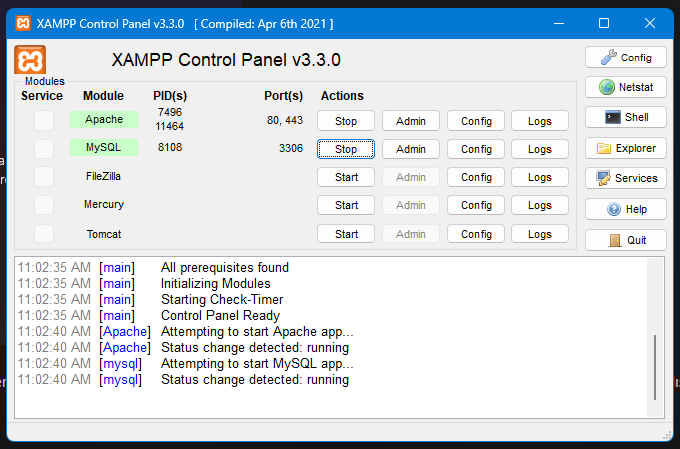Click log line 'Initializing Modules'
The image size is (680, 449).
tap(216, 284)
